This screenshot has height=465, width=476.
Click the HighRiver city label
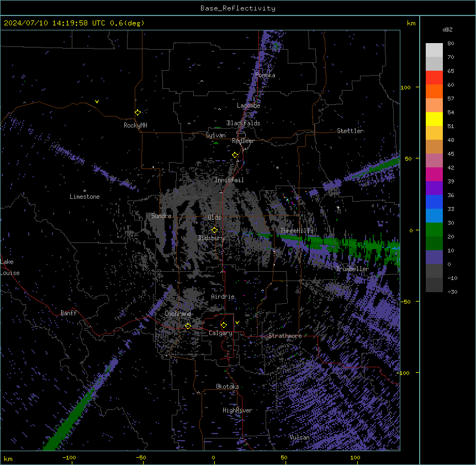click(x=237, y=410)
